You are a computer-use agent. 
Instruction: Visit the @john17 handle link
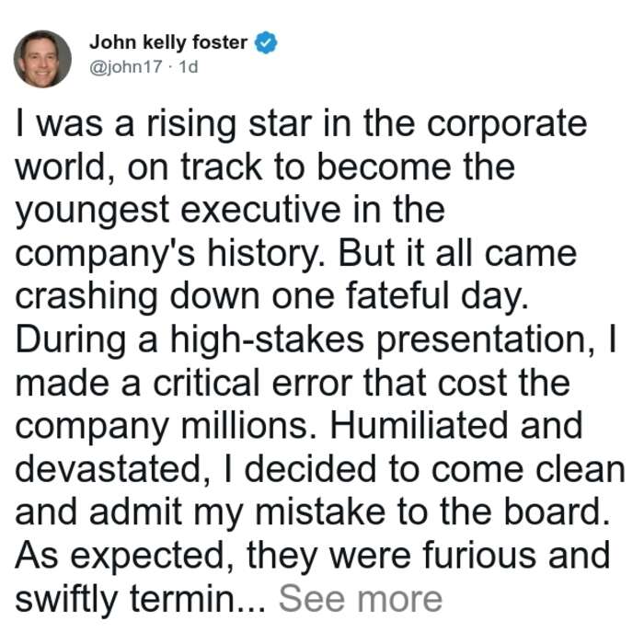(126, 67)
